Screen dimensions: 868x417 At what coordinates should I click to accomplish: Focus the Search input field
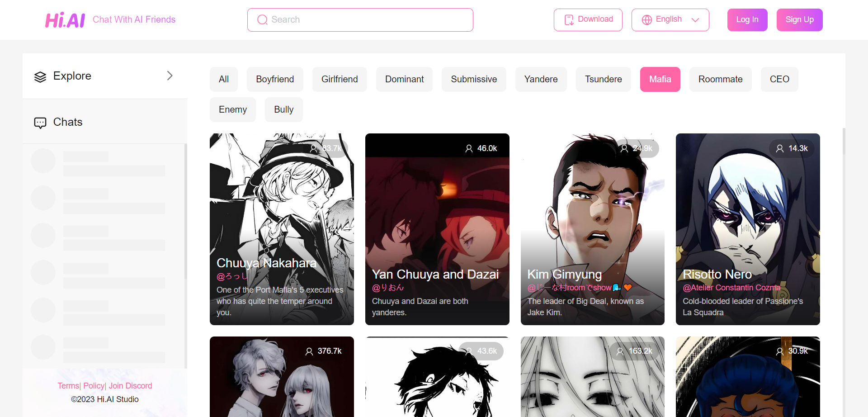tap(360, 20)
